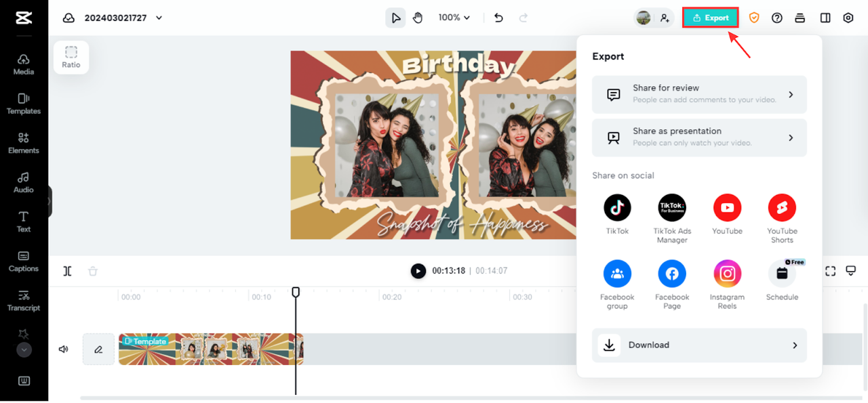Viewport: 868px width, 403px height.
Task: Click the 'Export' panel heading
Action: pyautogui.click(x=608, y=56)
